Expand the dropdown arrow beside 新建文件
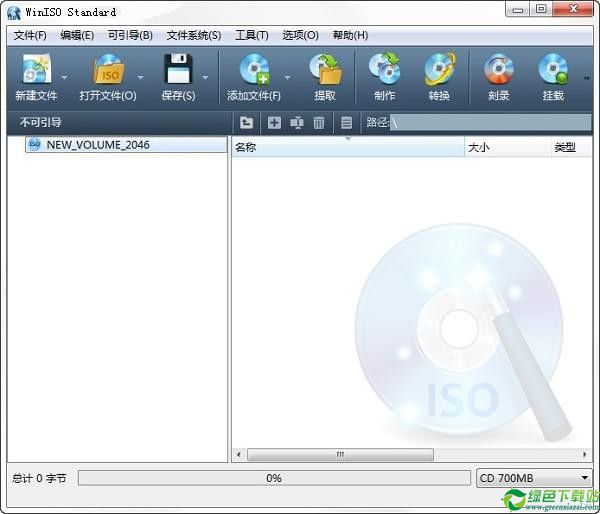 click(65, 77)
